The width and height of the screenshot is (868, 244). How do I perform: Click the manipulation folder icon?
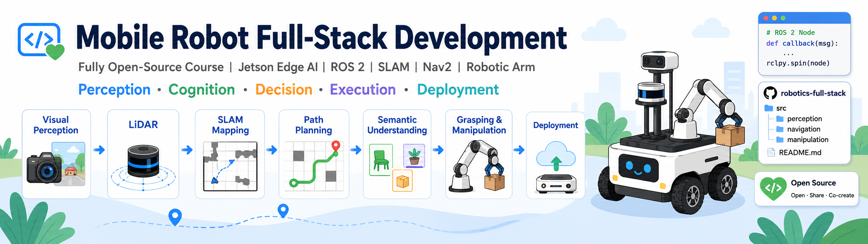point(780,140)
